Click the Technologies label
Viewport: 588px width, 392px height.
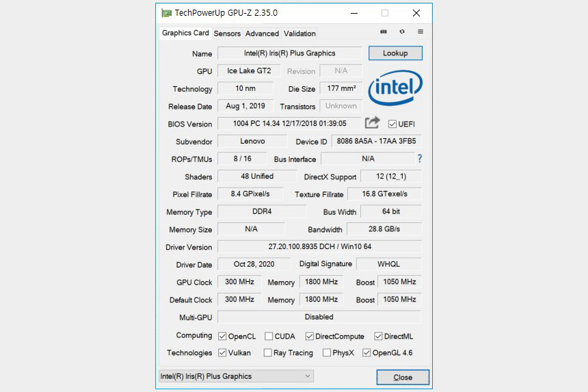189,353
